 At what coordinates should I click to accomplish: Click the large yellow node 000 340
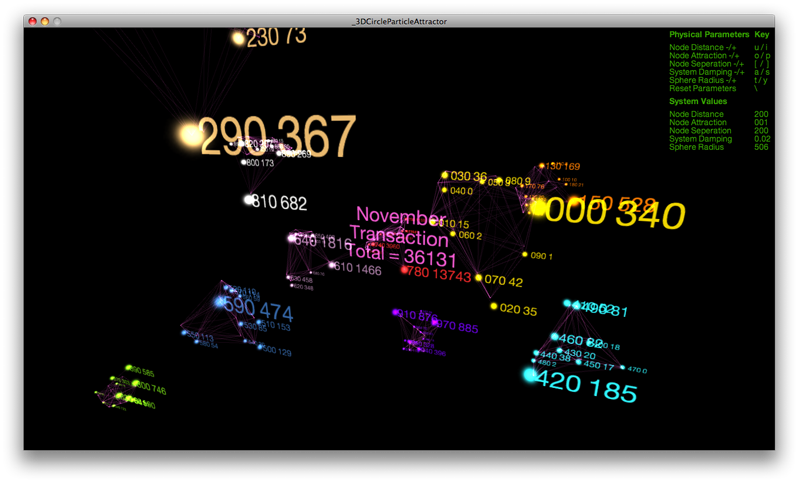539,208
